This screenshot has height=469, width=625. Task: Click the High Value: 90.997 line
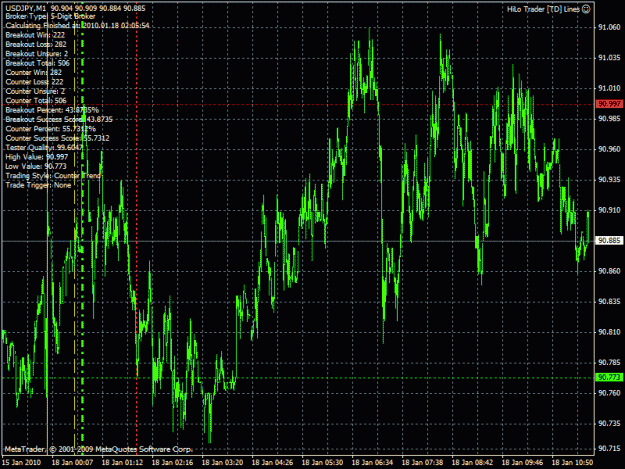pos(37,157)
